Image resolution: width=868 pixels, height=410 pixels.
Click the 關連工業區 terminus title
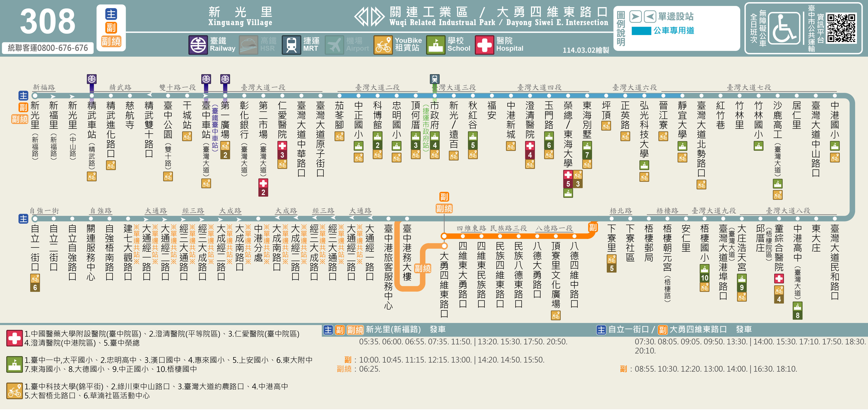click(429, 12)
